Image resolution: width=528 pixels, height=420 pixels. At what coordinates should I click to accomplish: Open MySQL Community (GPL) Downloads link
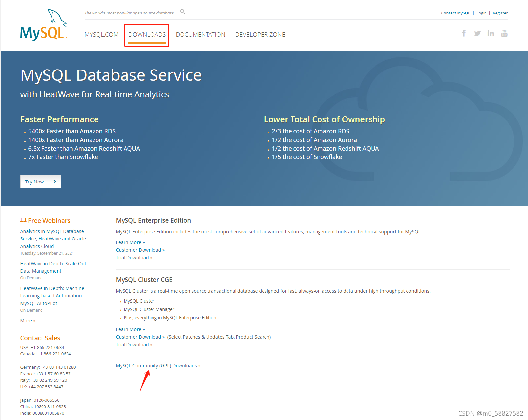pos(158,366)
